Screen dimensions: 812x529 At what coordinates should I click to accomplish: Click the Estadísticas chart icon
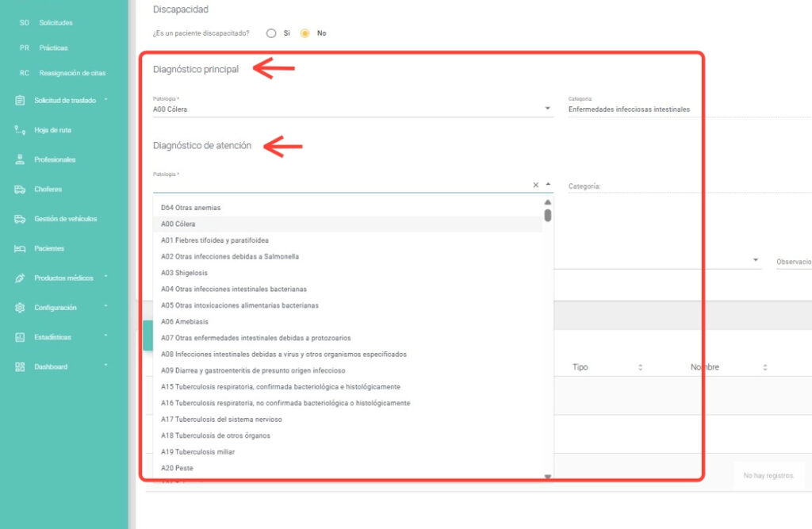(x=20, y=337)
